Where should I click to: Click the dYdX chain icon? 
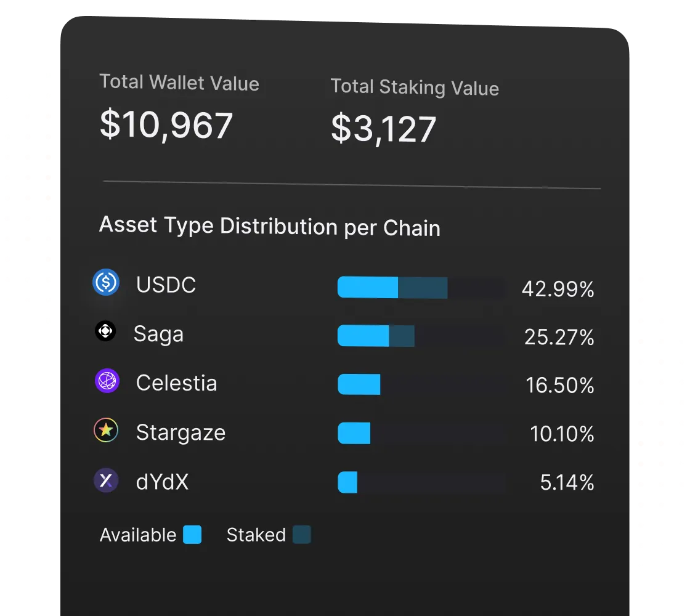click(x=106, y=480)
